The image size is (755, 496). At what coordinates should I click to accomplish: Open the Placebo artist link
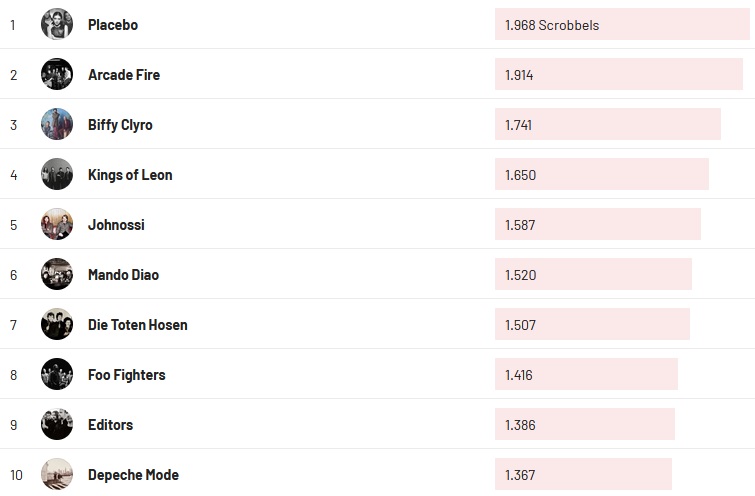tap(113, 24)
